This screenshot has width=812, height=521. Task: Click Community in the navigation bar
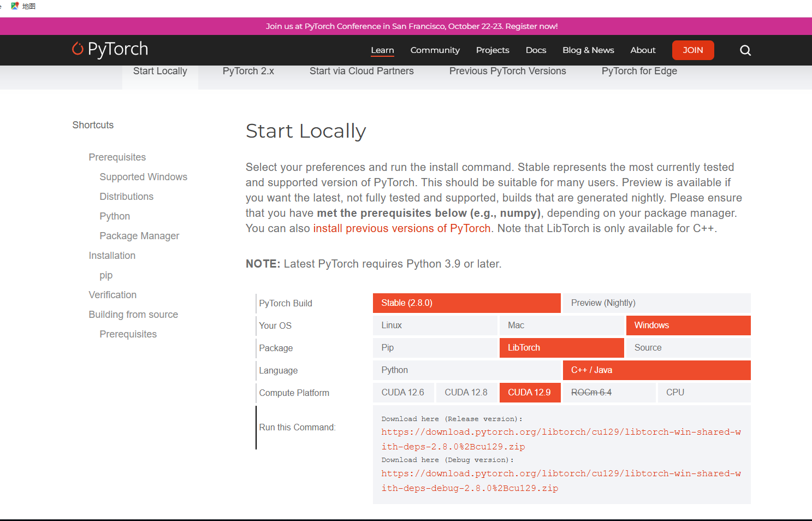point(435,50)
